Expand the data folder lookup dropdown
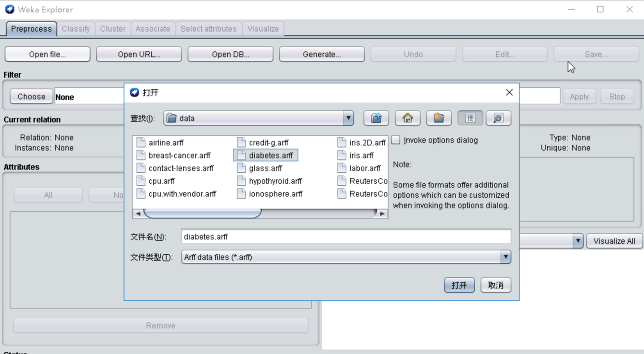644x354 pixels. click(x=348, y=118)
